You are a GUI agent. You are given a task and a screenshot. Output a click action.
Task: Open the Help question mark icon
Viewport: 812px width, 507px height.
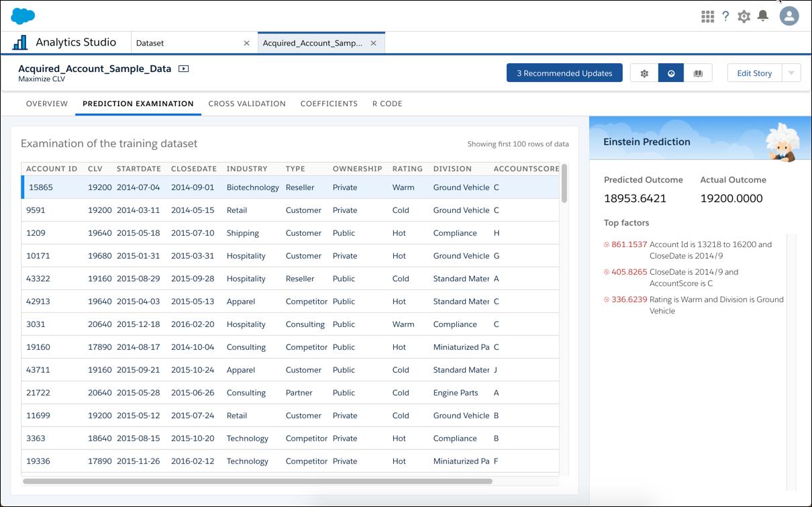click(x=725, y=17)
